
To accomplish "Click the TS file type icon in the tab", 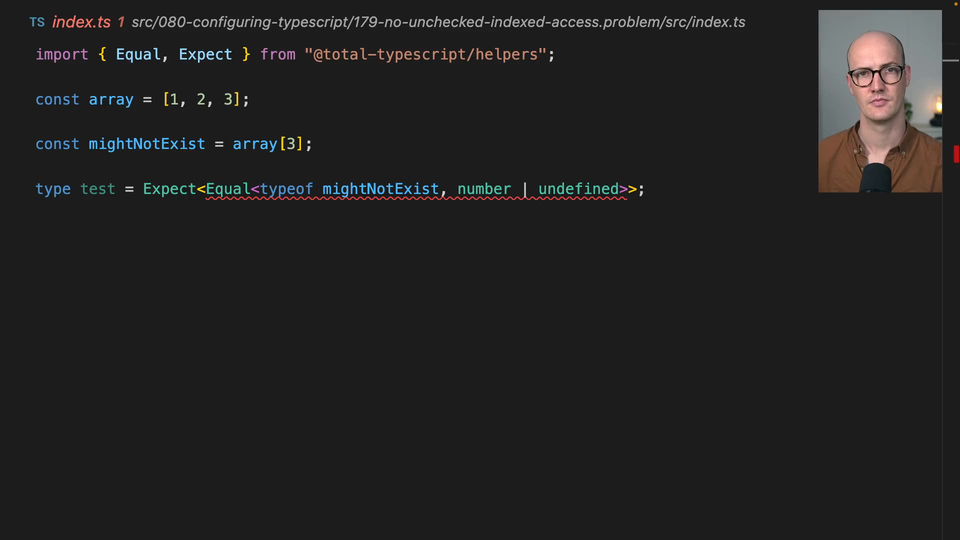I will click(x=37, y=22).
